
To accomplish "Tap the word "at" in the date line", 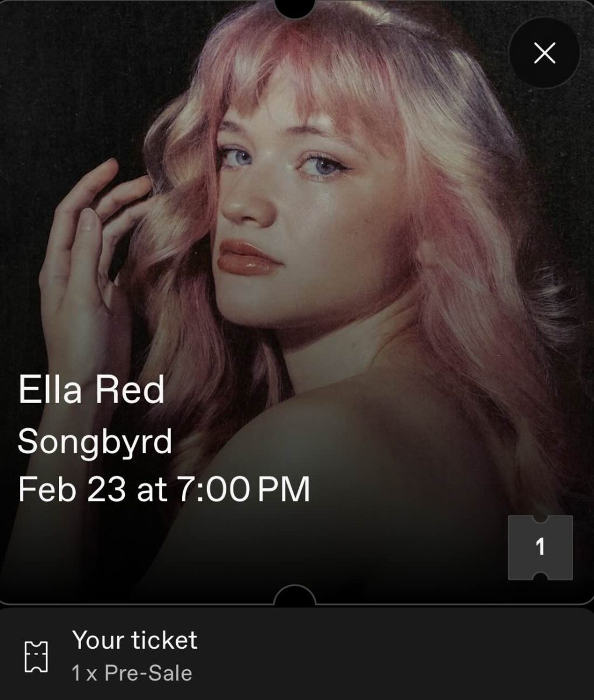I will click(x=151, y=489).
